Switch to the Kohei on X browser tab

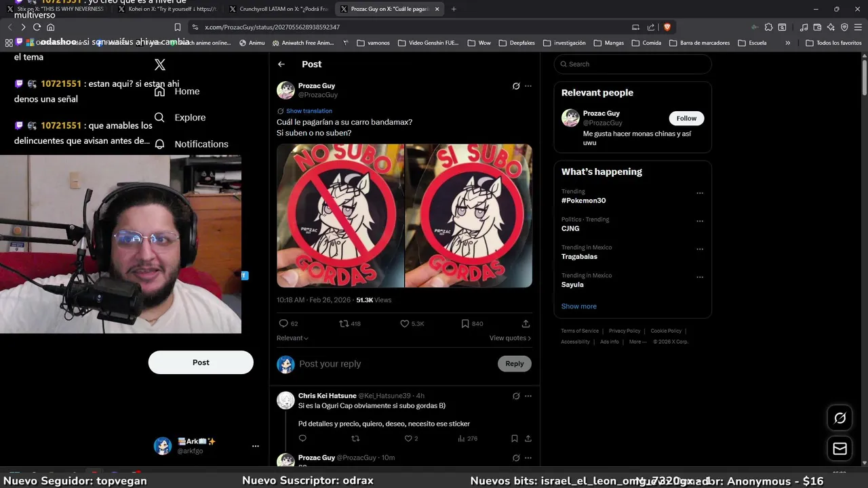coord(166,9)
